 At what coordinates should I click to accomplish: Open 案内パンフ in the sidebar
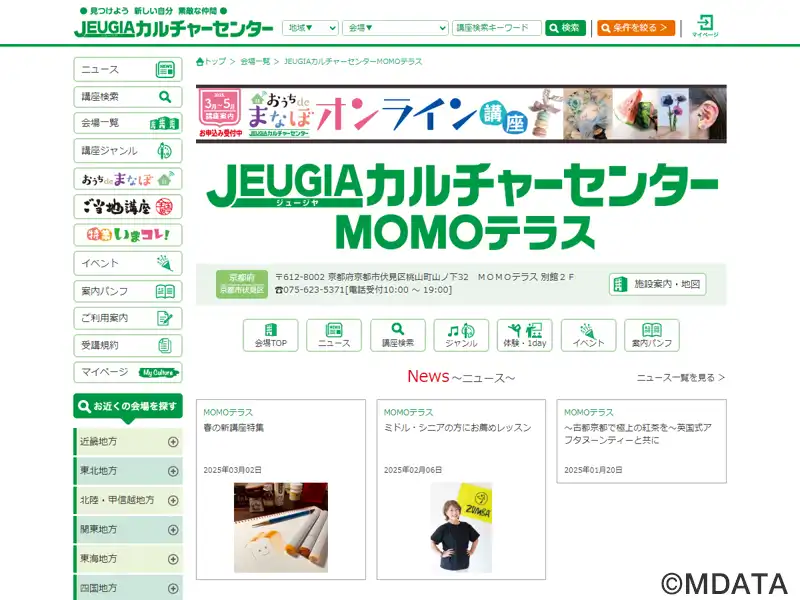(128, 291)
